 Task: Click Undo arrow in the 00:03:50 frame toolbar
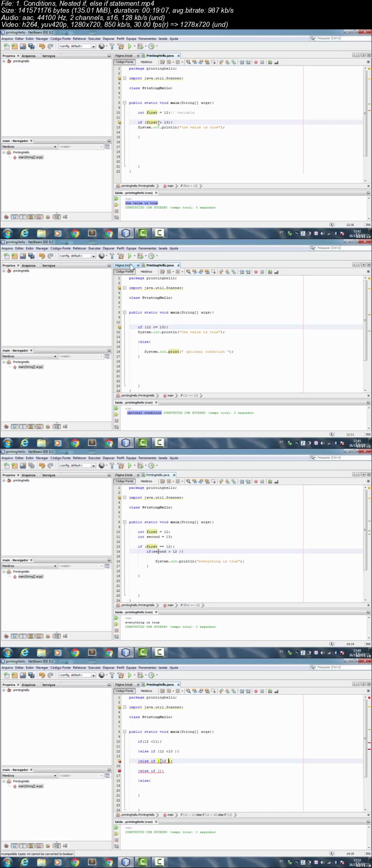pos(42,46)
